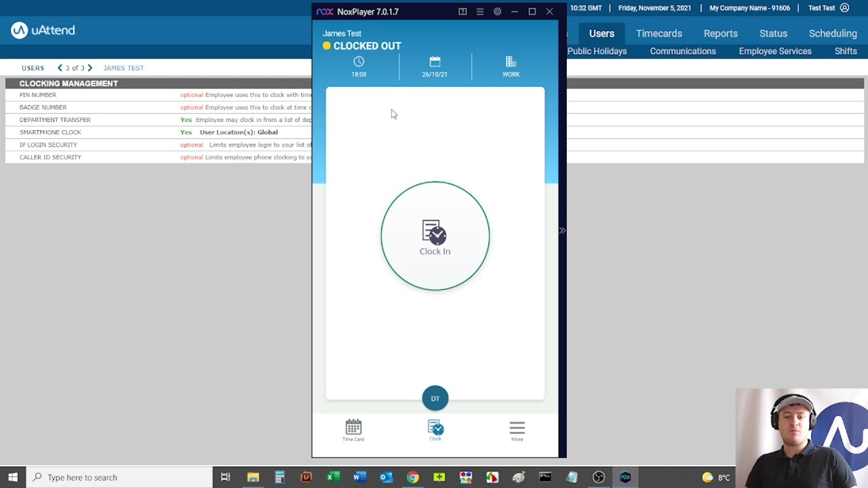This screenshot has width=868, height=488.
Task: Open NoxPlayer help icon in title bar
Action: (462, 12)
